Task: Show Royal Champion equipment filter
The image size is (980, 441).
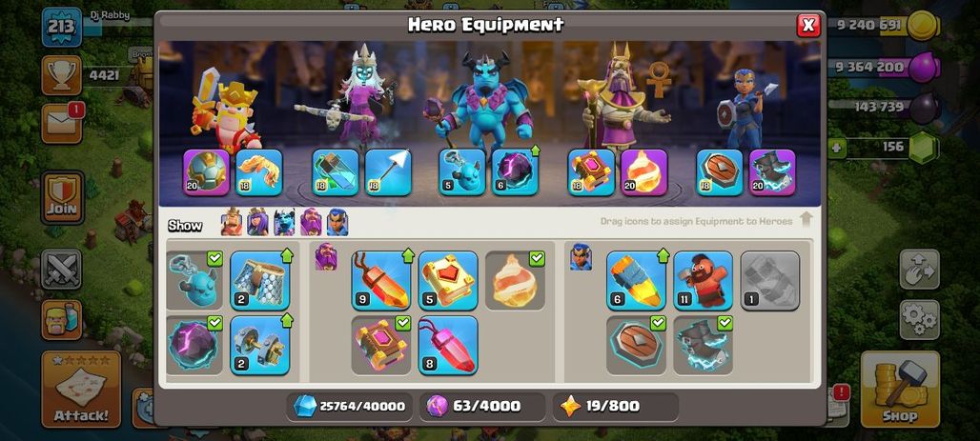Action: coord(337,222)
